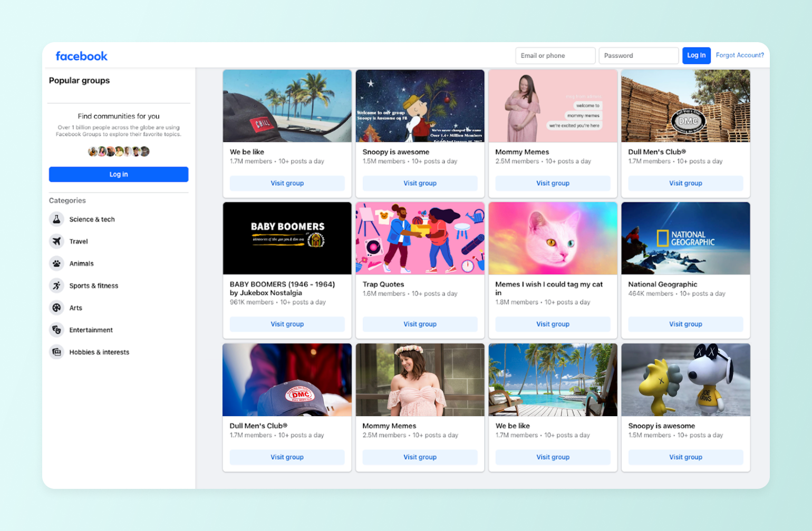The width and height of the screenshot is (812, 531).
Task: Click the National Geographic group title
Action: (663, 284)
